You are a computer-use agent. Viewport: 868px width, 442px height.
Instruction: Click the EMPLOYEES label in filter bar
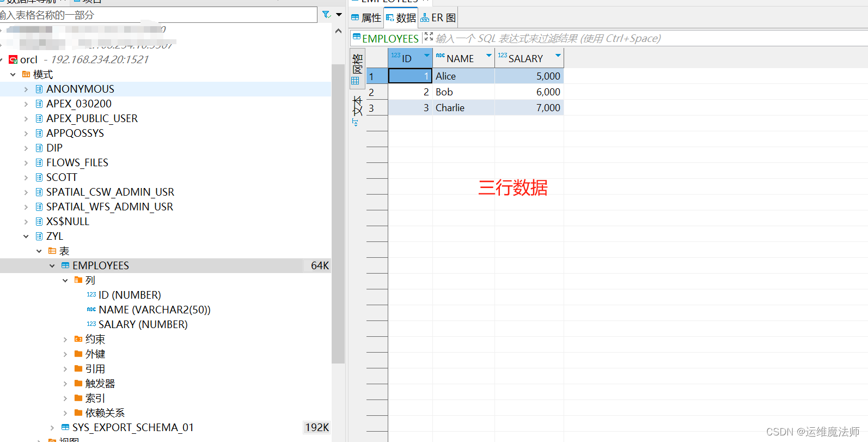390,38
